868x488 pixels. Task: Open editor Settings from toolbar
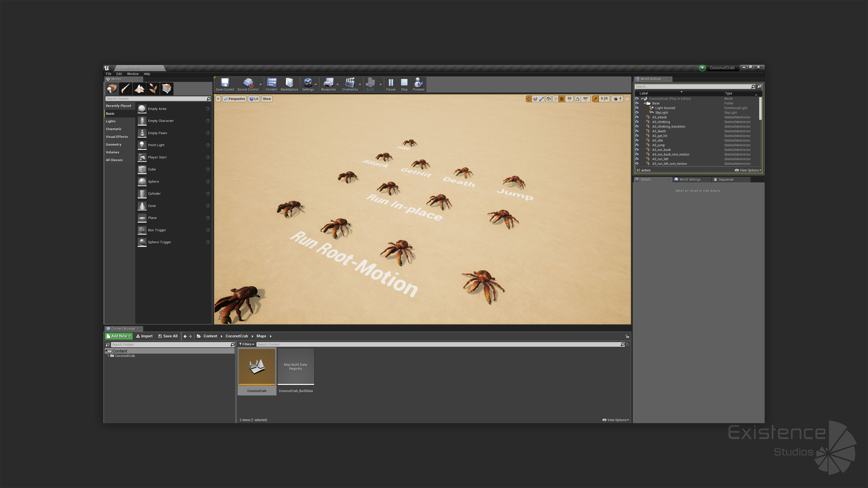point(308,84)
